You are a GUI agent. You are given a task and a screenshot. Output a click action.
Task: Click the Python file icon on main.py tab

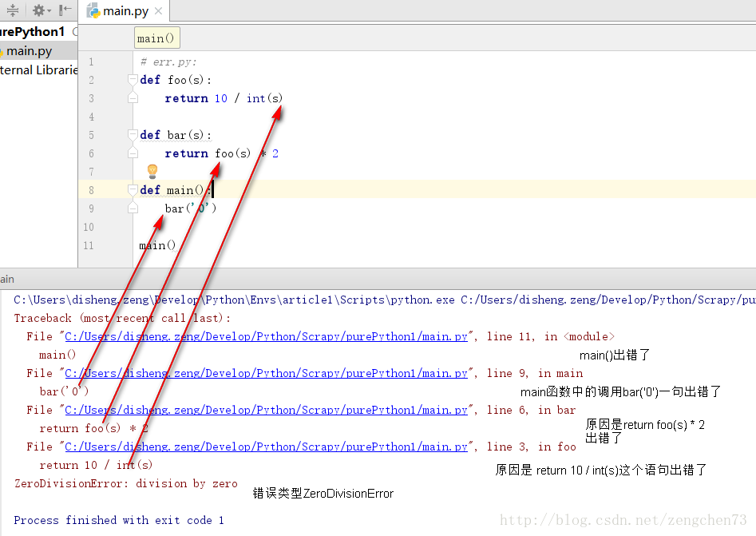tap(93, 10)
